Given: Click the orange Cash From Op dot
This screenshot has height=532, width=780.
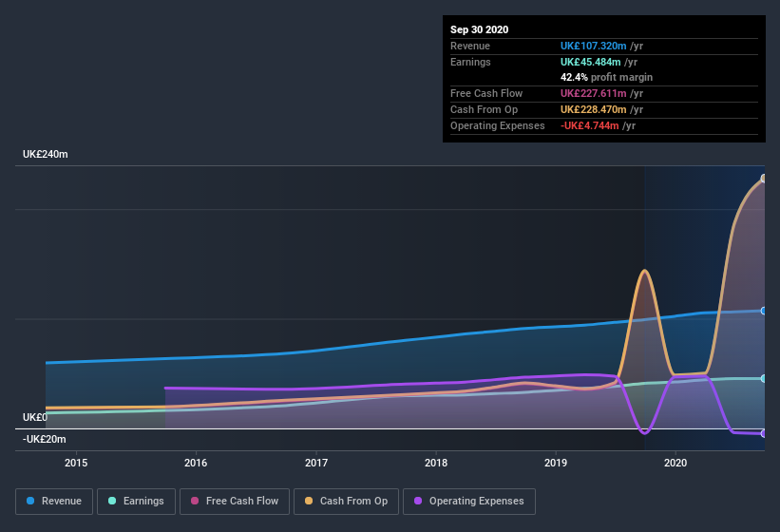Looking at the screenshot, I should pos(309,501).
